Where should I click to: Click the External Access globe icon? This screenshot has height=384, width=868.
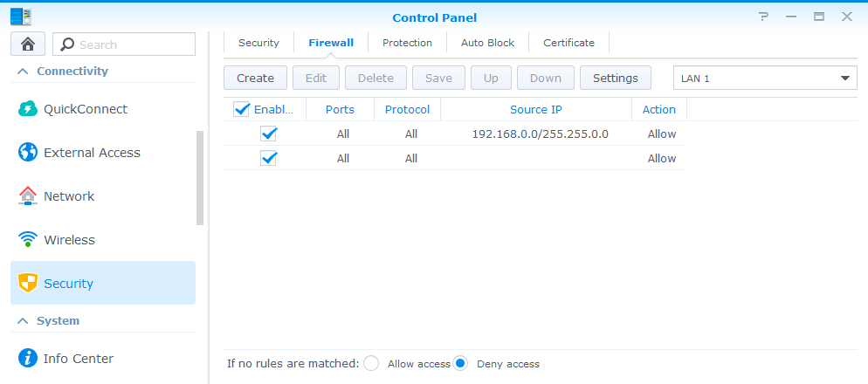click(28, 153)
